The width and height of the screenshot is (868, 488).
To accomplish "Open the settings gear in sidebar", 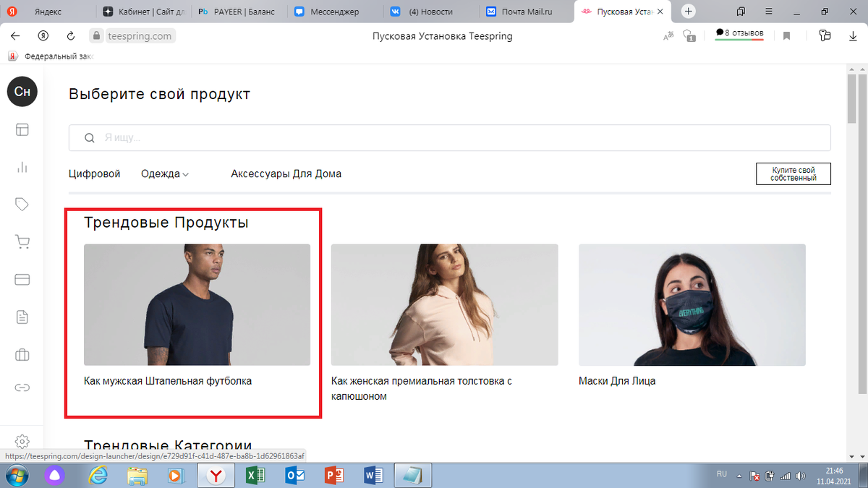I will point(22,440).
